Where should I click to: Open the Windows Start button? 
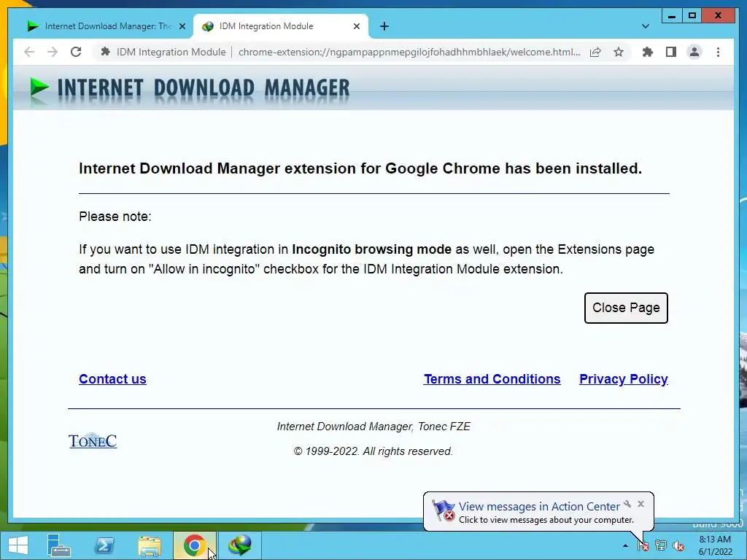(x=18, y=545)
